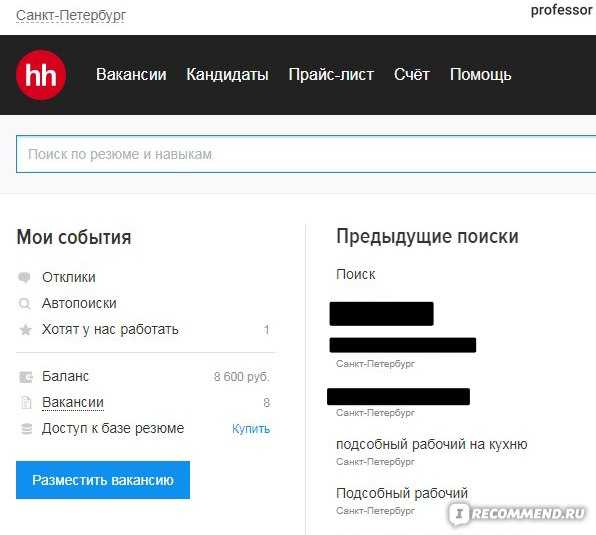Image resolution: width=596 pixels, height=535 pixels.
Task: Click the Поиск label under Предыдущие поиски
Action: coord(355,274)
